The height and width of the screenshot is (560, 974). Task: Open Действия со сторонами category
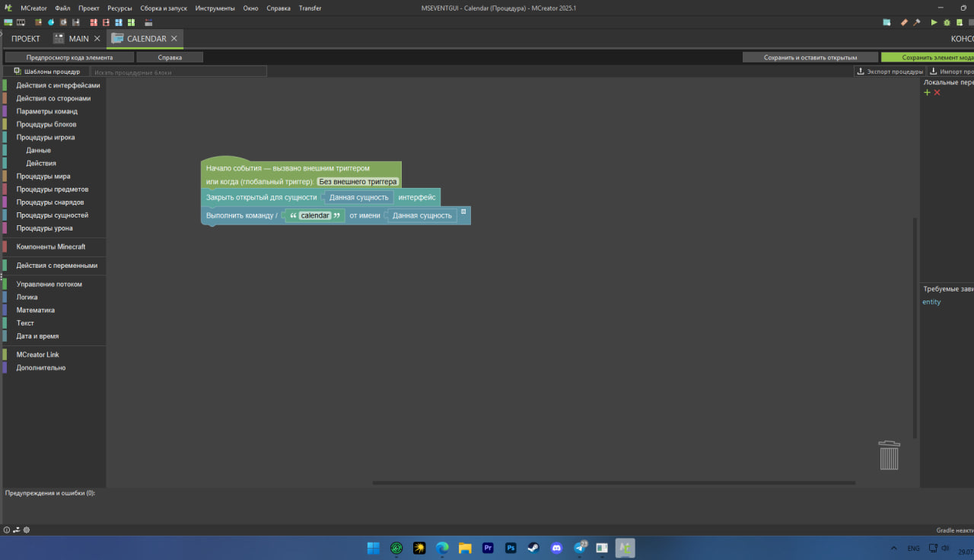tap(54, 98)
